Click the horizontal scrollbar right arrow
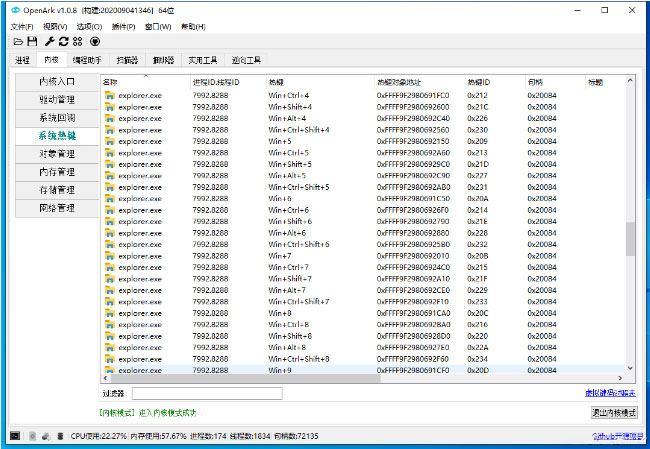650x449 pixels. coord(620,378)
